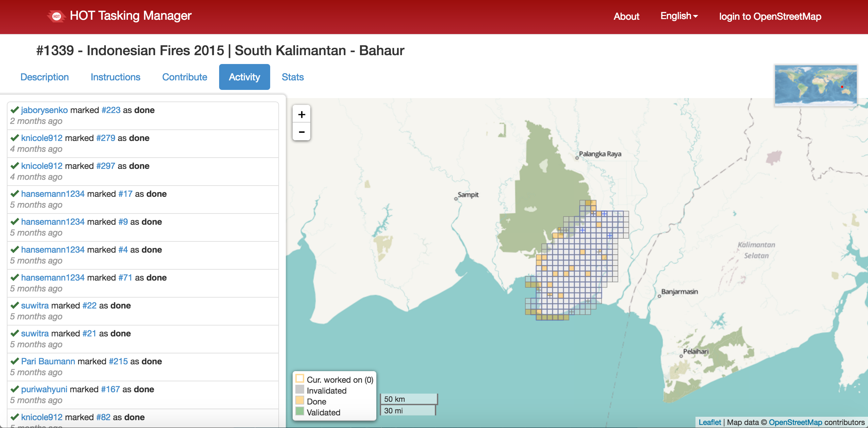This screenshot has height=428, width=868.
Task: Click the HOT logo icon in header
Action: coord(56,16)
